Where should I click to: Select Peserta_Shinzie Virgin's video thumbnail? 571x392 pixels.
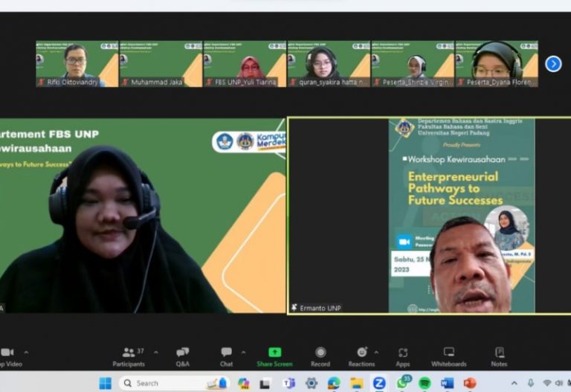[413, 64]
